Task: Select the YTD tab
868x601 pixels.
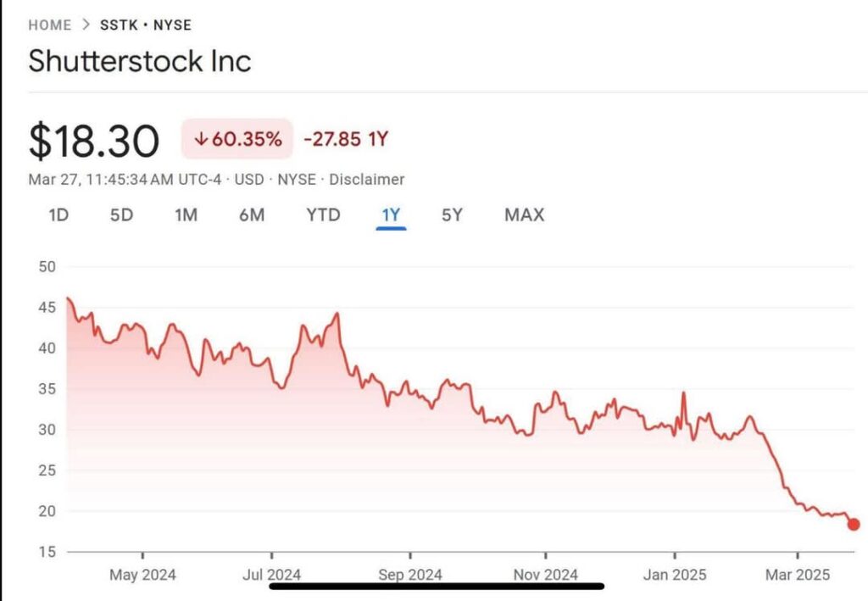Action: pos(323,215)
